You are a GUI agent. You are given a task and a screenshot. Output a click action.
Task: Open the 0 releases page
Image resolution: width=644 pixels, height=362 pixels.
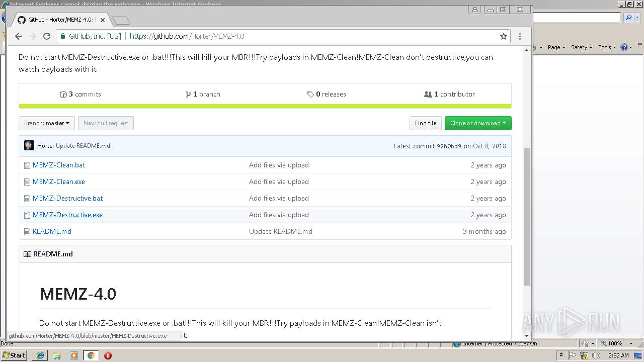[327, 94]
